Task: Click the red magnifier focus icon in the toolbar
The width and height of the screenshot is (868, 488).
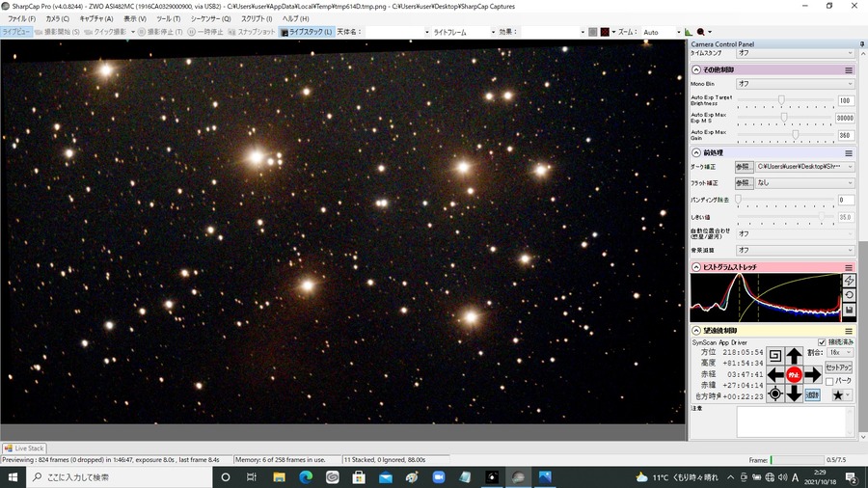Action: click(700, 32)
